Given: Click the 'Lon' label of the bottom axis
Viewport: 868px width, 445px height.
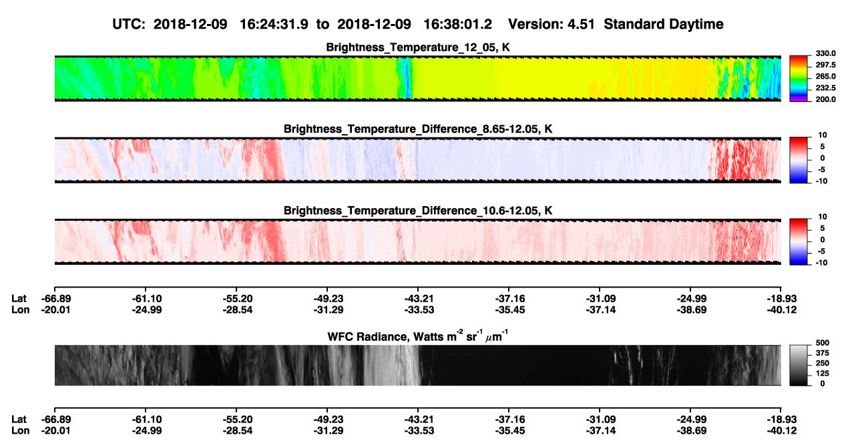Looking at the screenshot, I should click(x=20, y=430).
